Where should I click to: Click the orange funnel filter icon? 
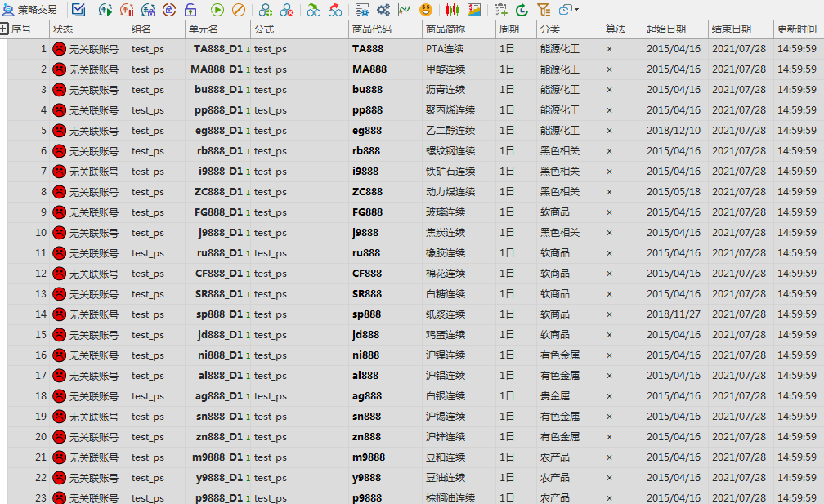pyautogui.click(x=544, y=10)
